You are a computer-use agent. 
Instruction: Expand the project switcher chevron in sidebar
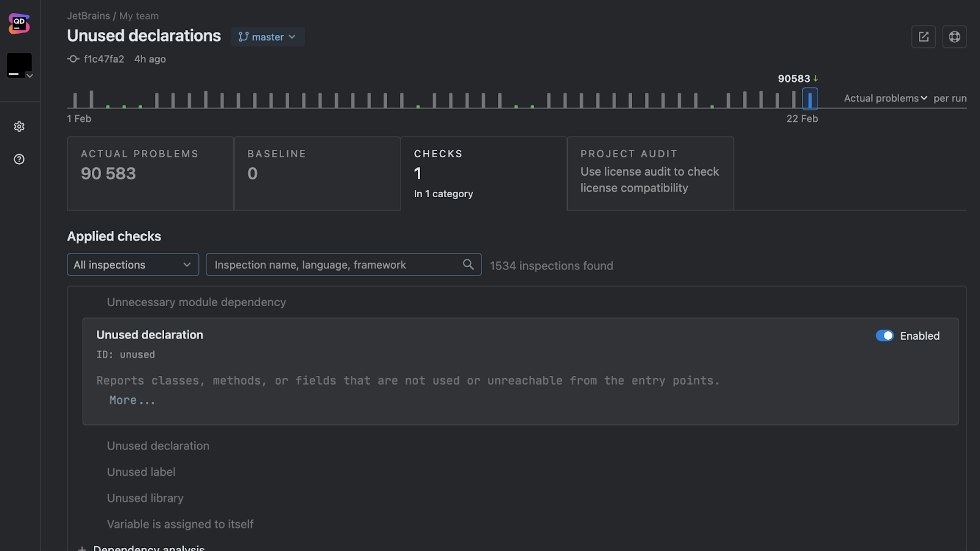point(29,75)
